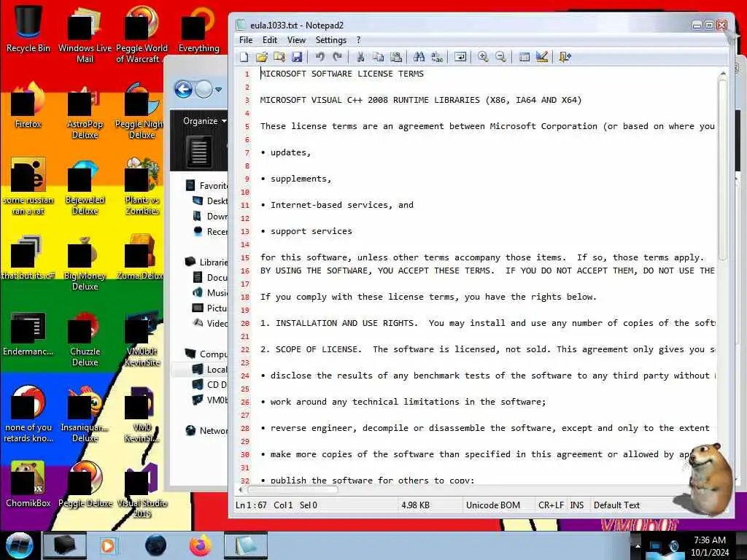This screenshot has width=747, height=560.
Task: Click the Unicode BOM encoding in status bar
Action: click(x=493, y=505)
